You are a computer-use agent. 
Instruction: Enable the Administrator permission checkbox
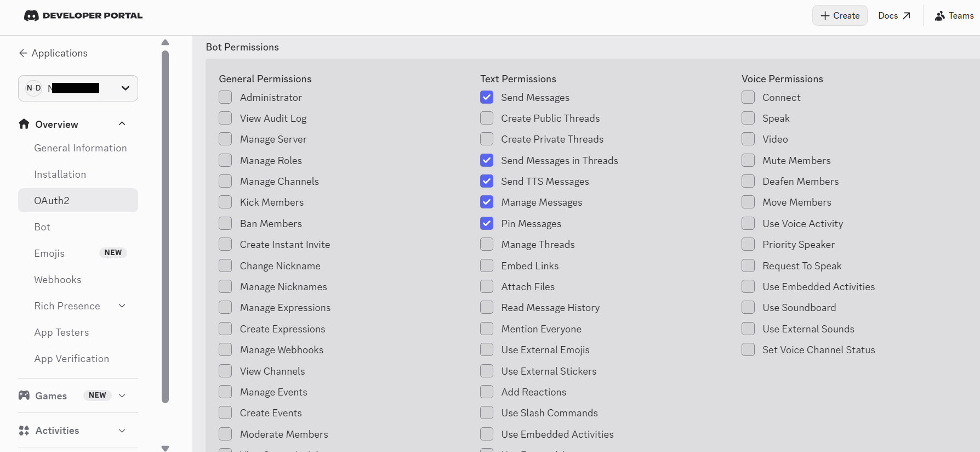(x=225, y=98)
